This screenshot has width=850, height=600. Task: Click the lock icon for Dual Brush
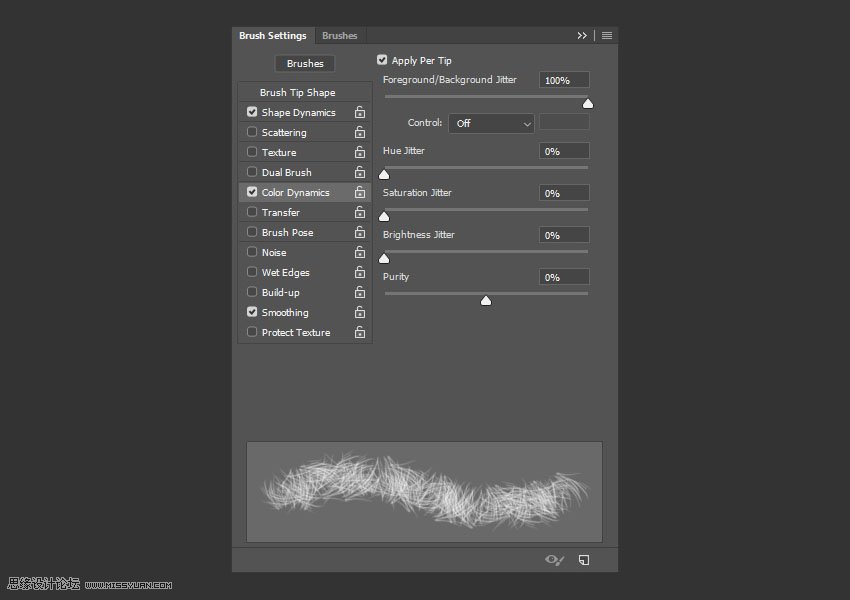coord(359,173)
